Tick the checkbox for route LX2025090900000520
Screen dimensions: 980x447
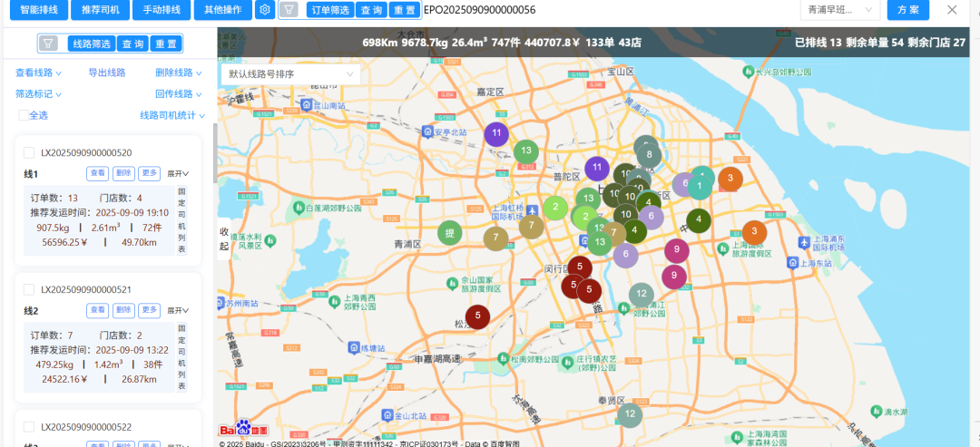[29, 152]
